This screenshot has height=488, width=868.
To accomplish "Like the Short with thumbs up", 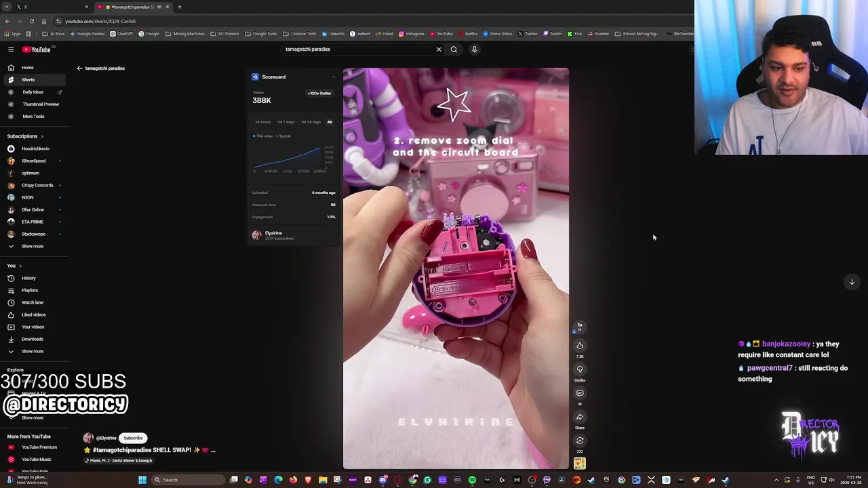I will click(580, 346).
